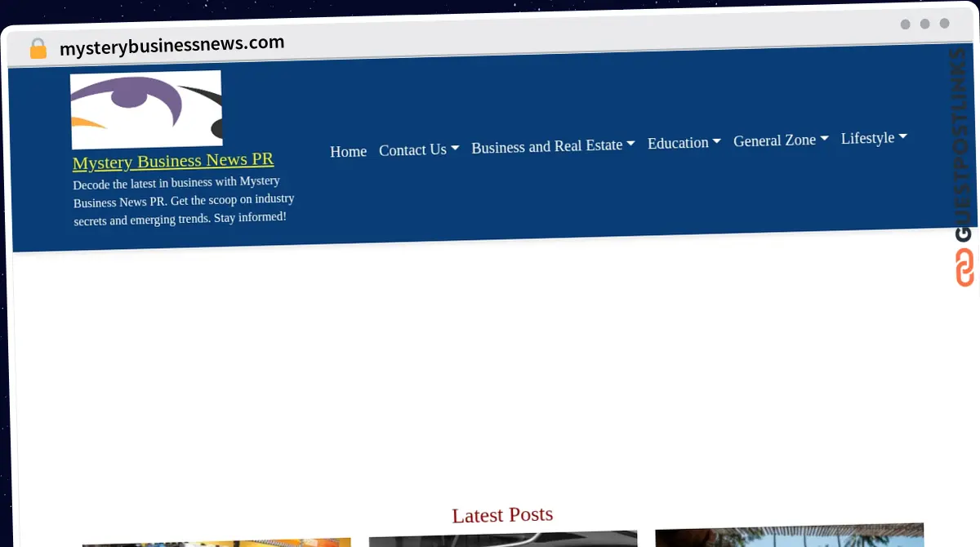Expand the Contact Us dropdown

[419, 149]
